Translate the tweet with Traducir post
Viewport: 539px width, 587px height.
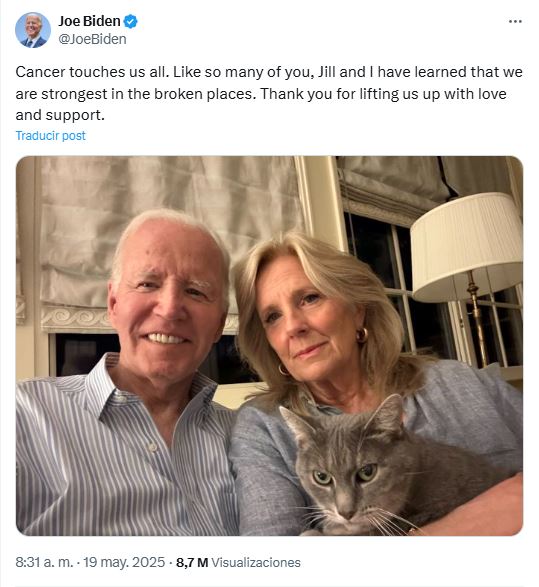coord(51,136)
